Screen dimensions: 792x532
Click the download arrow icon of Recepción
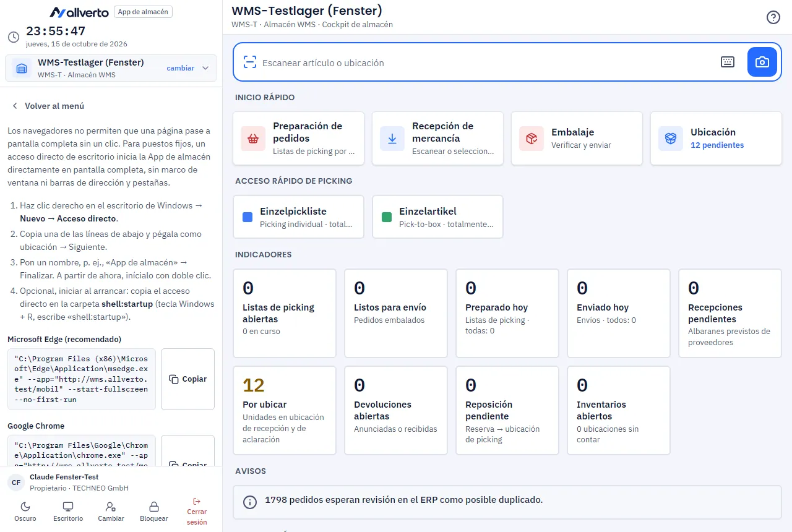point(392,139)
